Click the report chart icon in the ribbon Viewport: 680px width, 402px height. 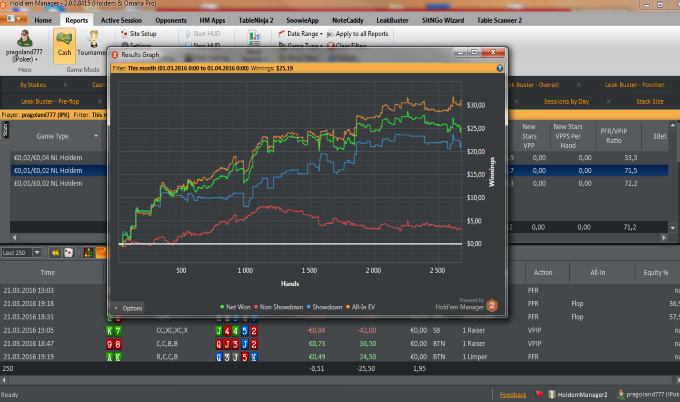[x=254, y=39]
